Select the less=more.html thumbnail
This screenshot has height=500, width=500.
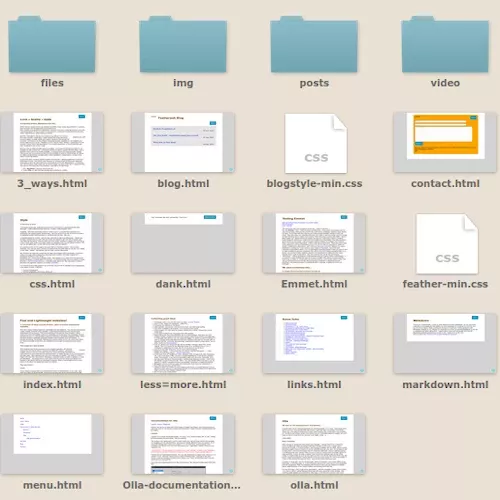[x=183, y=343]
